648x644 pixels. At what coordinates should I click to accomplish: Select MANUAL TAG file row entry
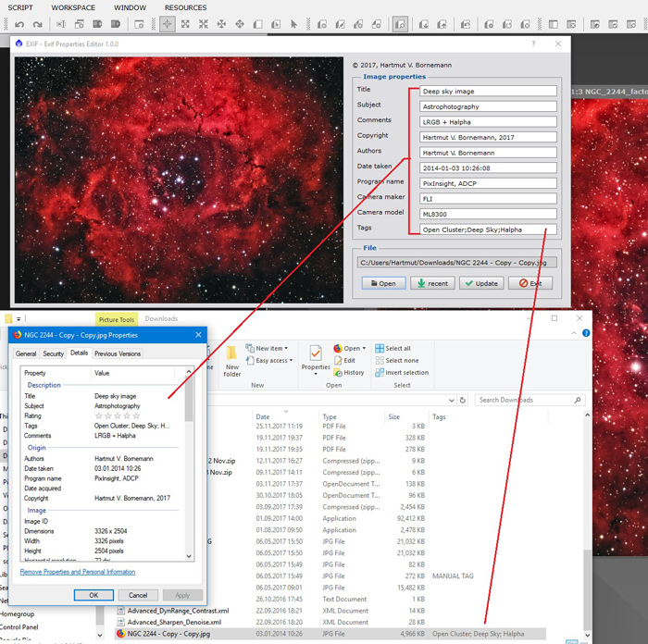(x=453, y=576)
